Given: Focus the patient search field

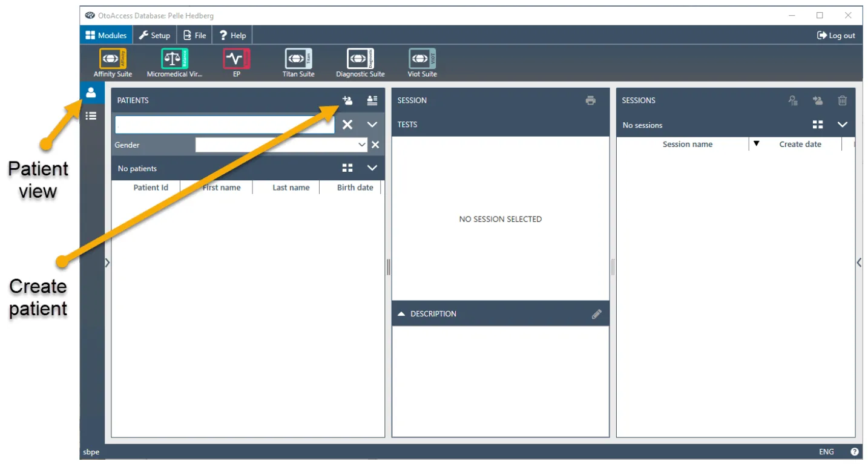Looking at the screenshot, I should 225,125.
